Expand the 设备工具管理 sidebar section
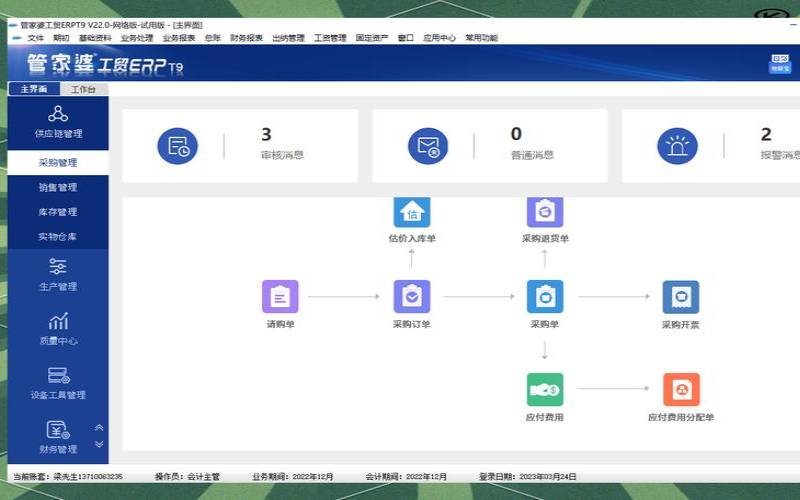Viewport: 800px width, 500px height. (x=58, y=382)
